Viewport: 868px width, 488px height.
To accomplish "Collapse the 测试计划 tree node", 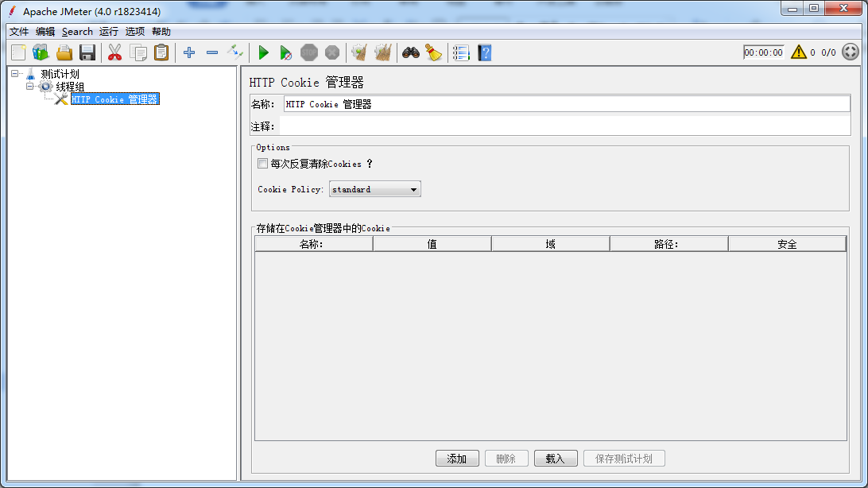I will click(x=15, y=73).
